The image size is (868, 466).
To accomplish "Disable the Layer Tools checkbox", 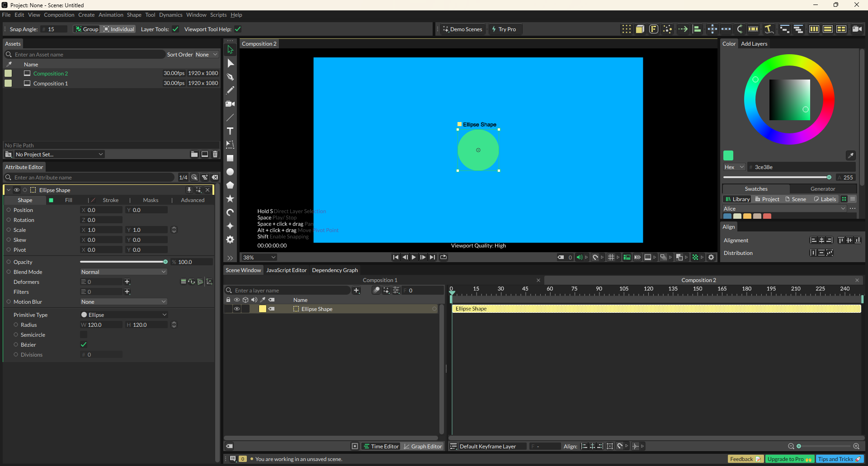I will (175, 29).
